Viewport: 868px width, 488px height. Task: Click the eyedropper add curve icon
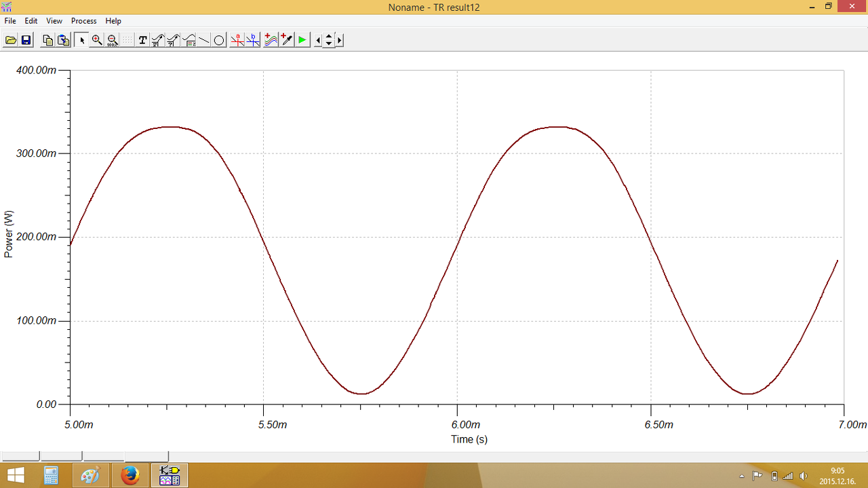pyautogui.click(x=286, y=40)
